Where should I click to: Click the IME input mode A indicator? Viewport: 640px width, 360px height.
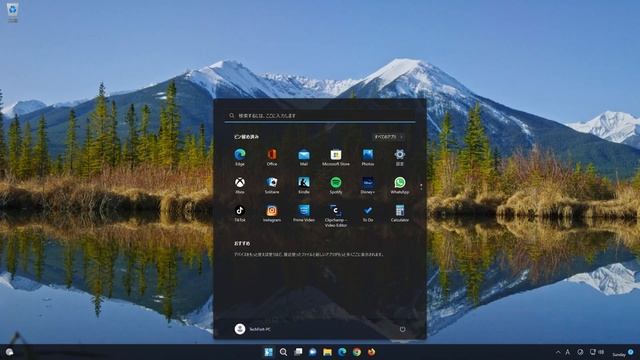[568, 352]
